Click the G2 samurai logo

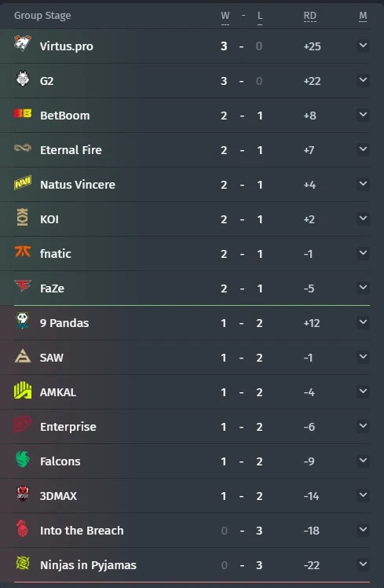click(x=23, y=79)
